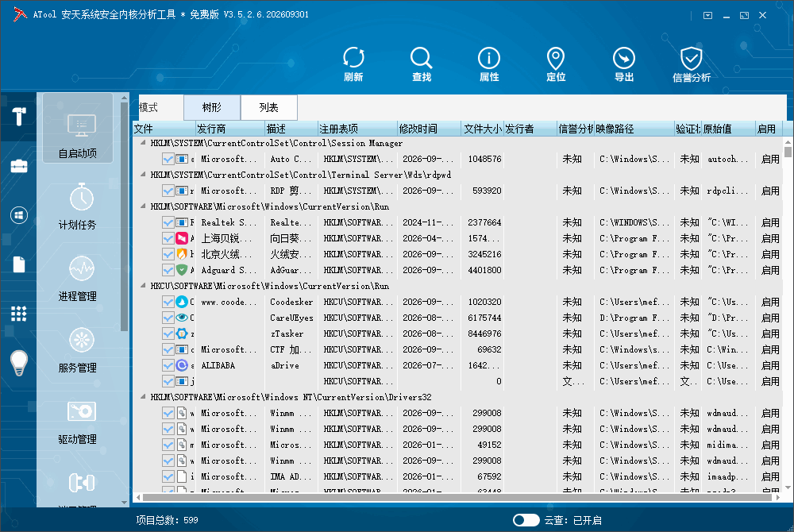Image resolution: width=794 pixels, height=532 pixels.
Task: Open the title bar dropdown menu
Action: [x=708, y=15]
